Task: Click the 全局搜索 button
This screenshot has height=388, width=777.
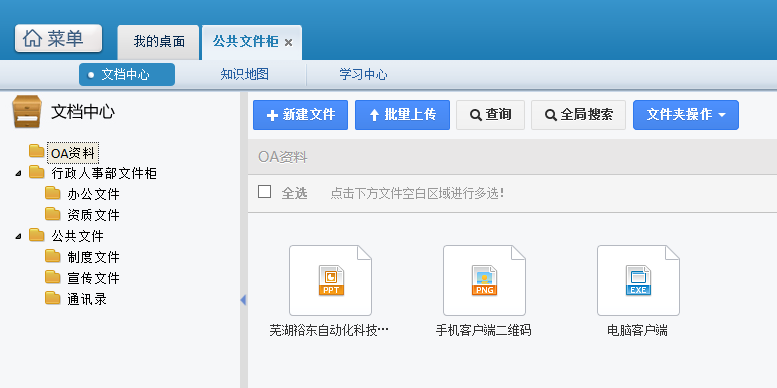Action: tap(578, 115)
